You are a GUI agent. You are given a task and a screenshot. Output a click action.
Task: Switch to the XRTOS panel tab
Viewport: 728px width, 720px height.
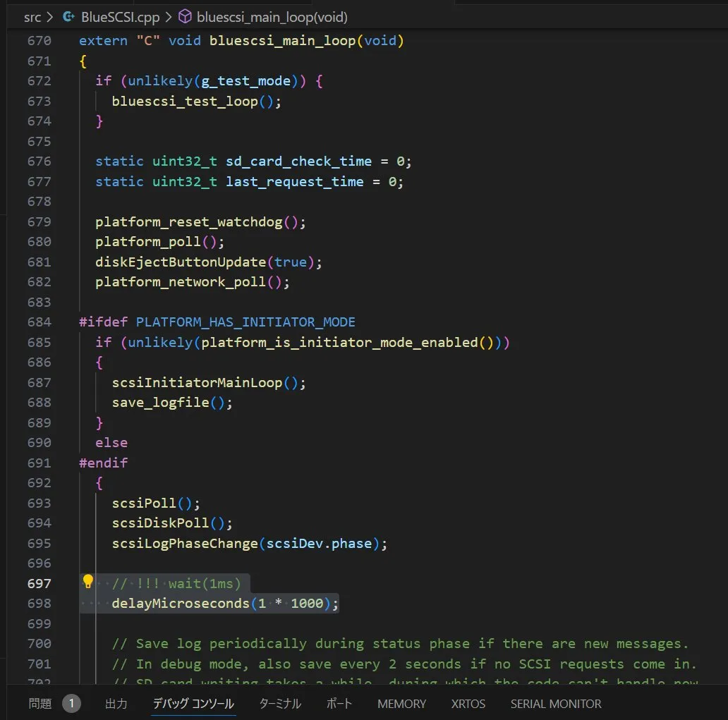[468, 704]
